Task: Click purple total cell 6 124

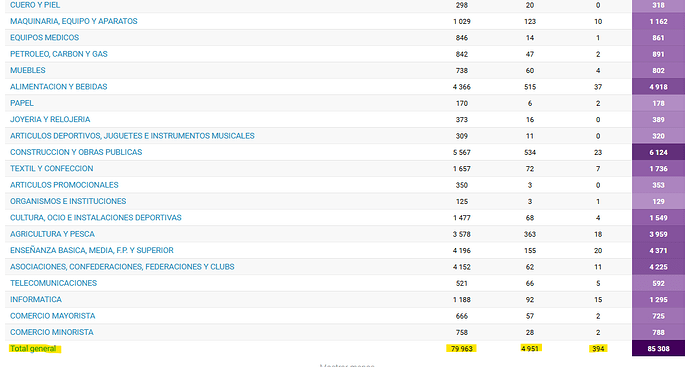Action: point(658,152)
